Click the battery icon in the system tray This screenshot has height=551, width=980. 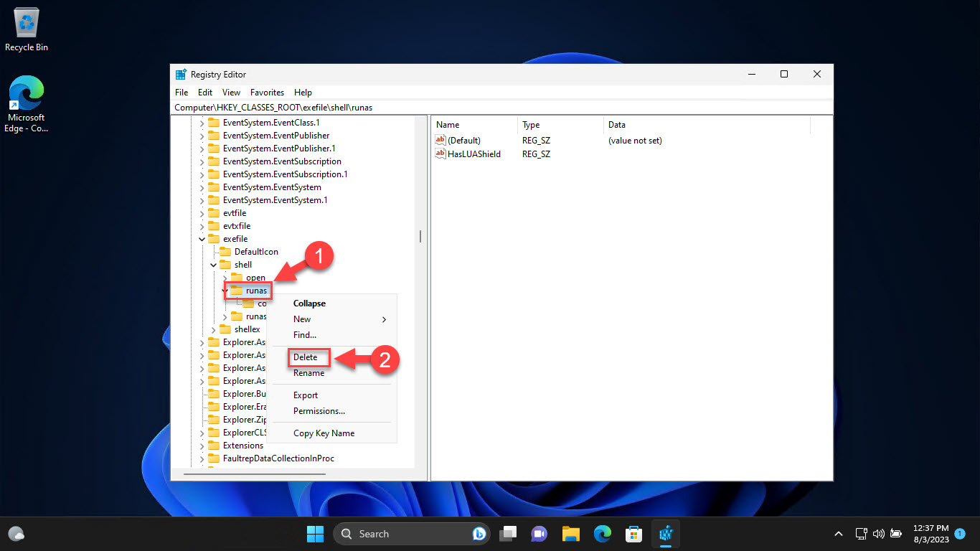(895, 534)
